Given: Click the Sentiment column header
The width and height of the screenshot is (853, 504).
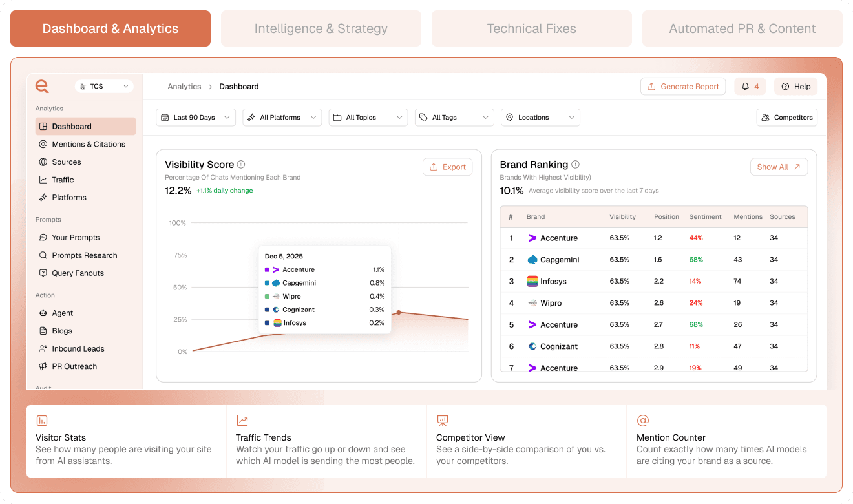Looking at the screenshot, I should coord(705,217).
